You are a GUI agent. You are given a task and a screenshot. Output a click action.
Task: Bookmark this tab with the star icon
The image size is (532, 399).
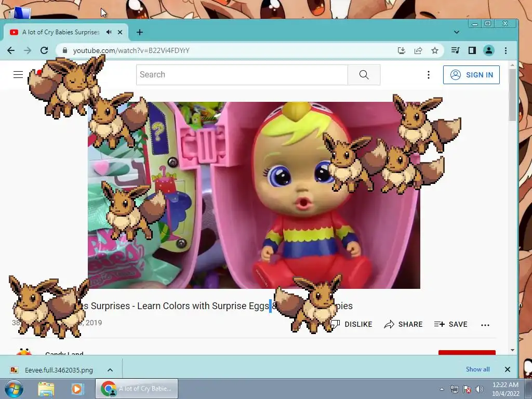[435, 50]
